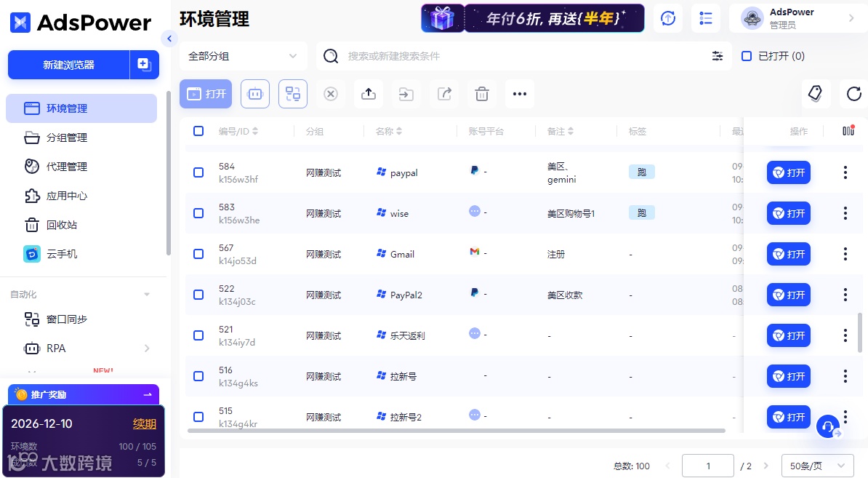Screen dimensions: 868x478
Task: Toggle the select-all checkbox in table header
Action: tap(198, 131)
